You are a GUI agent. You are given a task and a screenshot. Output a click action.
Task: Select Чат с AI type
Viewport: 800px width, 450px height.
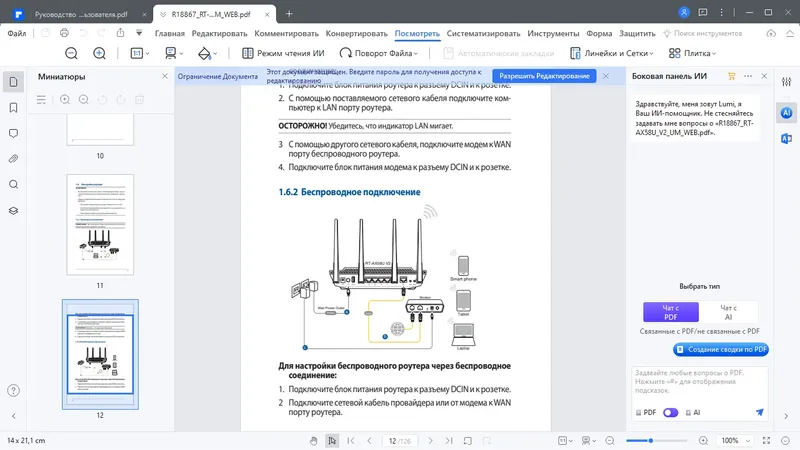728,312
